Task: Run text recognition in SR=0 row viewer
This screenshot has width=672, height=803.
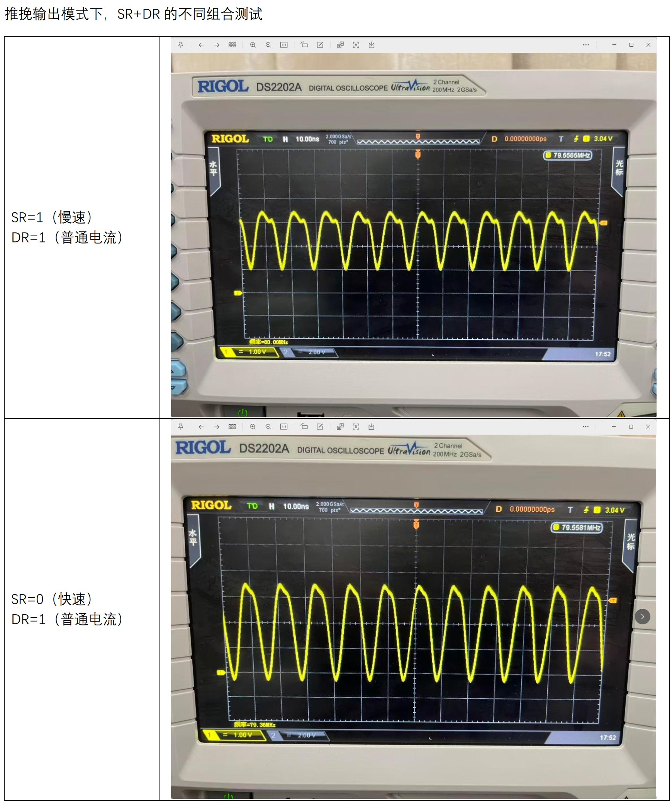Action: pos(356,427)
